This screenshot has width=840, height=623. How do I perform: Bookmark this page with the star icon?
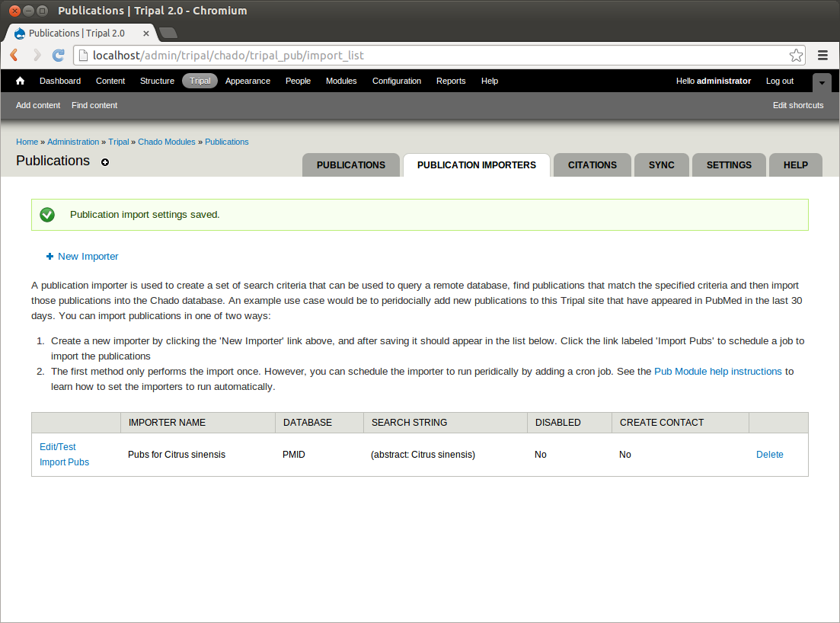796,55
